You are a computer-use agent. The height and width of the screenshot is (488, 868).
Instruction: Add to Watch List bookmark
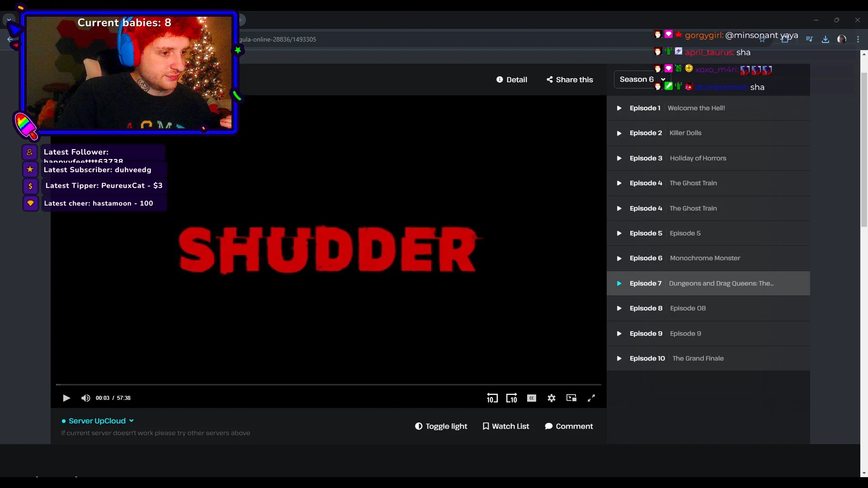505,426
